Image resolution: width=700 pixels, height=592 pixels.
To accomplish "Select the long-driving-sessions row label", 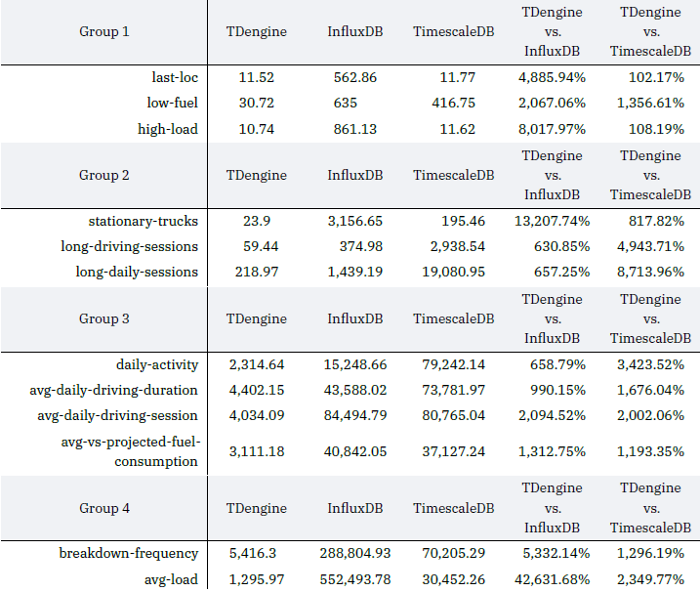I will tap(129, 246).
